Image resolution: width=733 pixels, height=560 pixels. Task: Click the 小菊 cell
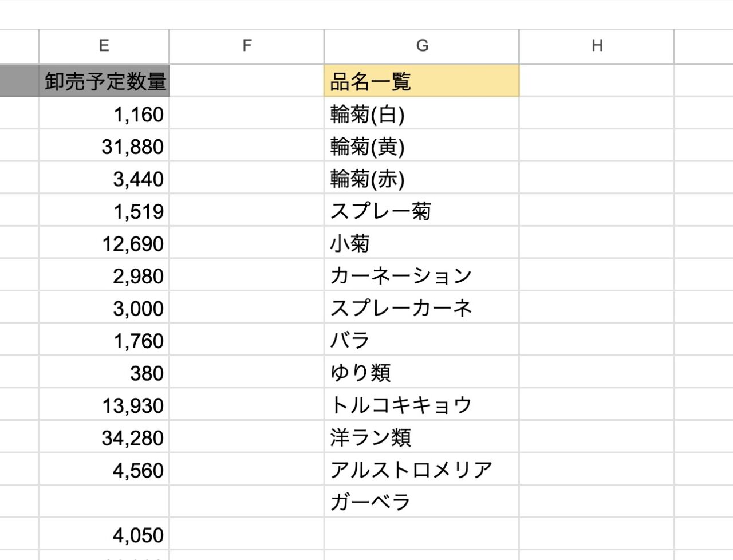point(422,243)
